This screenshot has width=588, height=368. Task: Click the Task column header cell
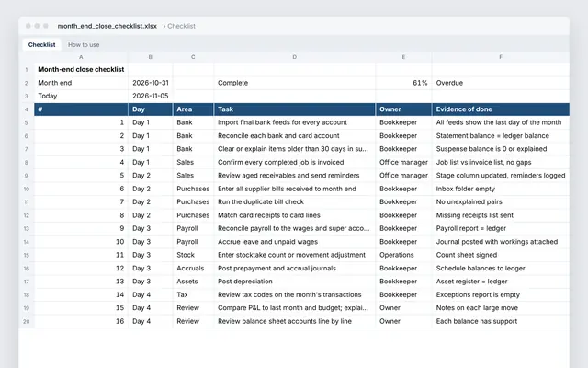pyautogui.click(x=294, y=109)
